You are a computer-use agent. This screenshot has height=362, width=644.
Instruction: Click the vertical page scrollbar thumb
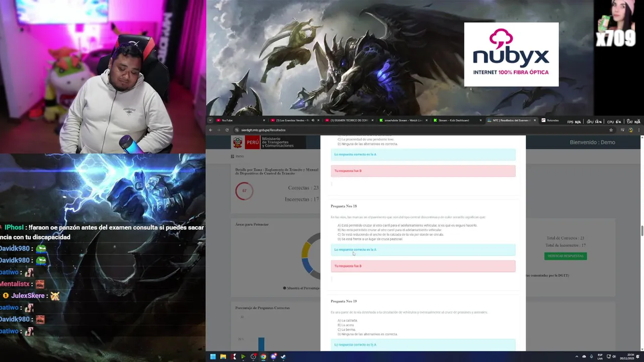641,231
